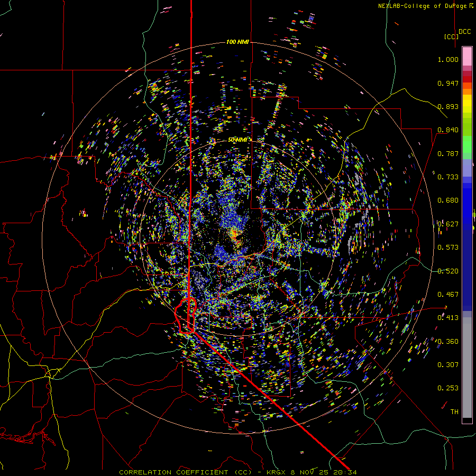Click the 0.467 legend value
This screenshot has width=476, height=476.
point(448,295)
